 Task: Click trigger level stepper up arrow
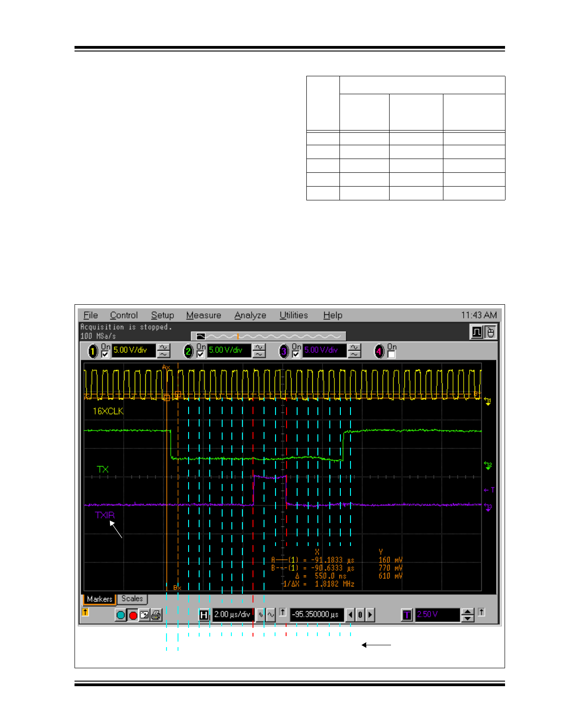tap(467, 612)
